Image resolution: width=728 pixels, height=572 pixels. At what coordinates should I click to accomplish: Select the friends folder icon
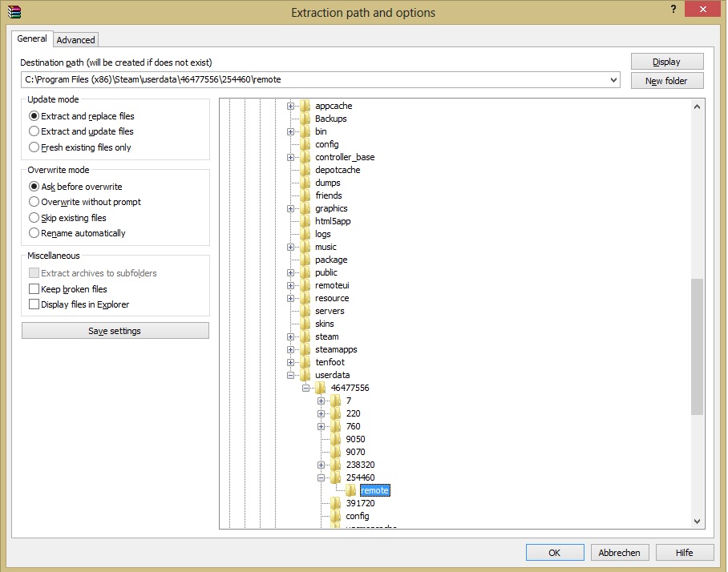(x=305, y=195)
